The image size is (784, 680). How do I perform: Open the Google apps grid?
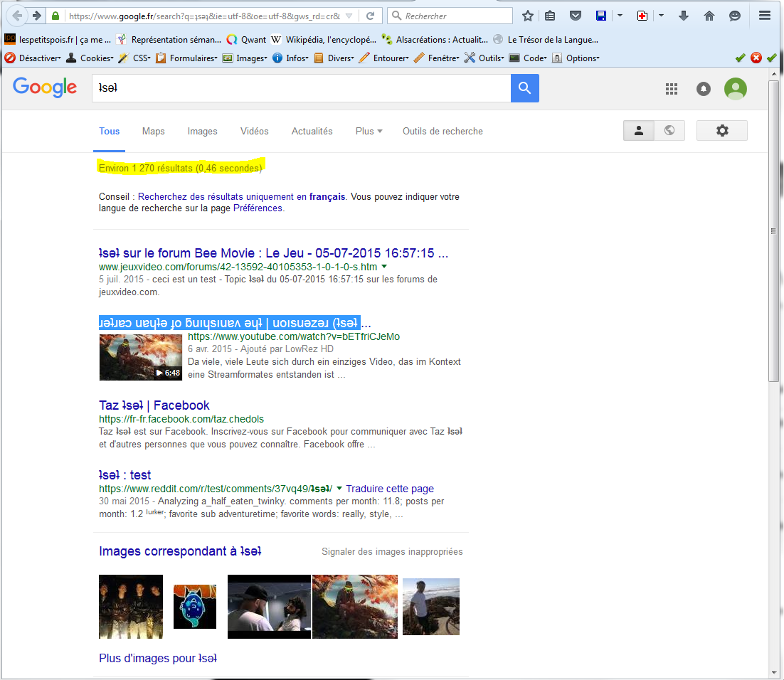click(671, 89)
